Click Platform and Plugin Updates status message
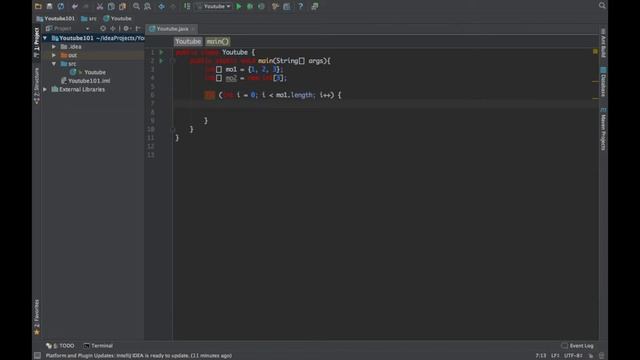The width and height of the screenshot is (640, 360). tap(139, 356)
